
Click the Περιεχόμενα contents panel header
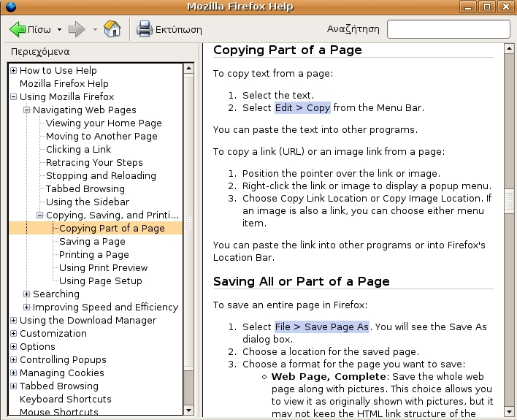click(x=40, y=52)
